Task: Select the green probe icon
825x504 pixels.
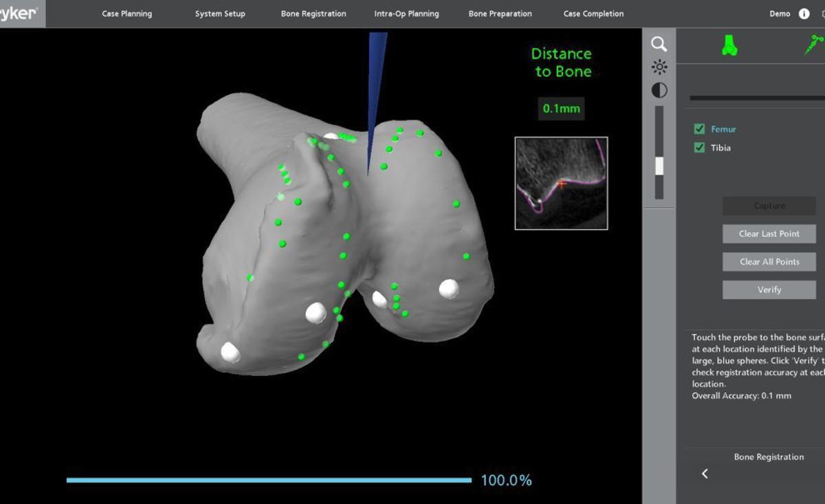Action: tap(814, 45)
